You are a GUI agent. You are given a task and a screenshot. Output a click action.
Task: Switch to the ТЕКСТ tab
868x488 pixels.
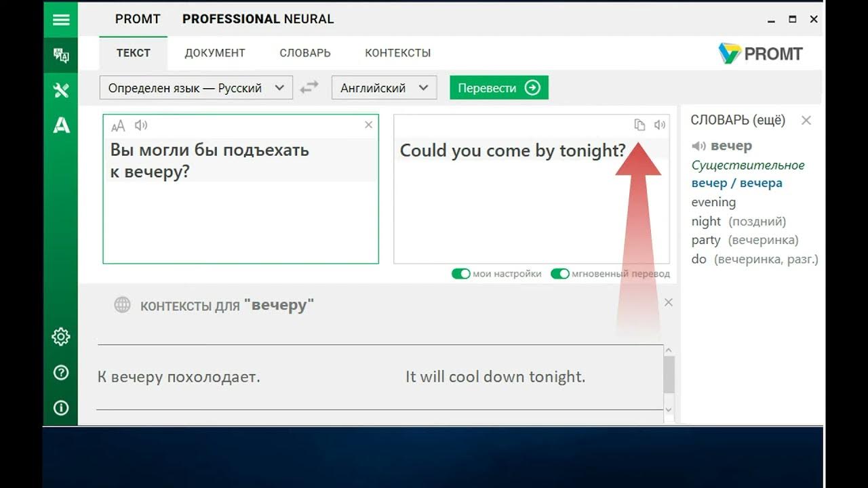point(133,53)
